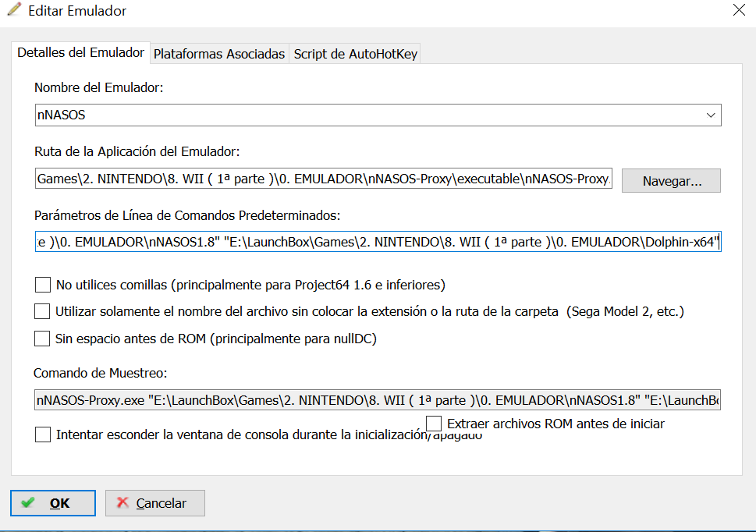Expand the Nombre del Emulador dropdown arrow
Image resolution: width=756 pixels, height=532 pixels.
click(x=710, y=115)
